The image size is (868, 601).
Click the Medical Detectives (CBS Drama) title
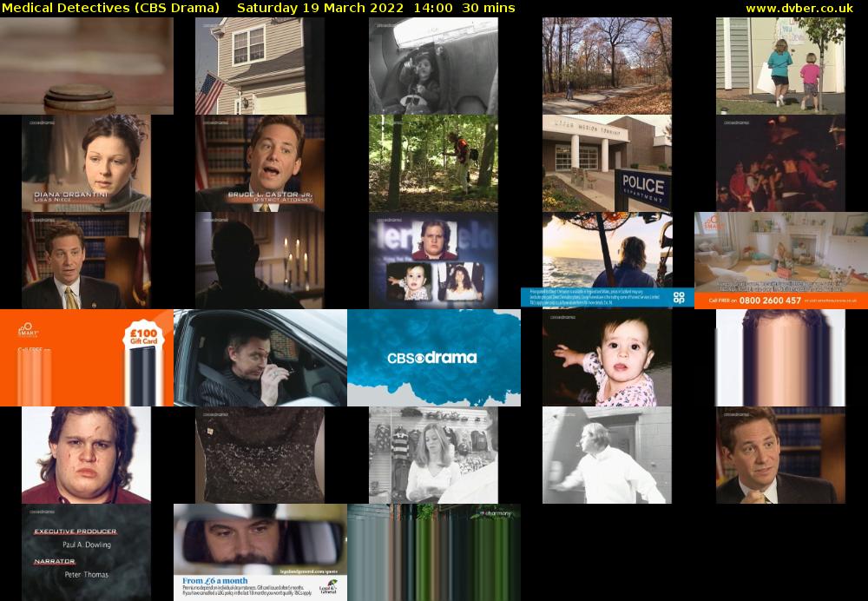pyautogui.click(x=111, y=8)
